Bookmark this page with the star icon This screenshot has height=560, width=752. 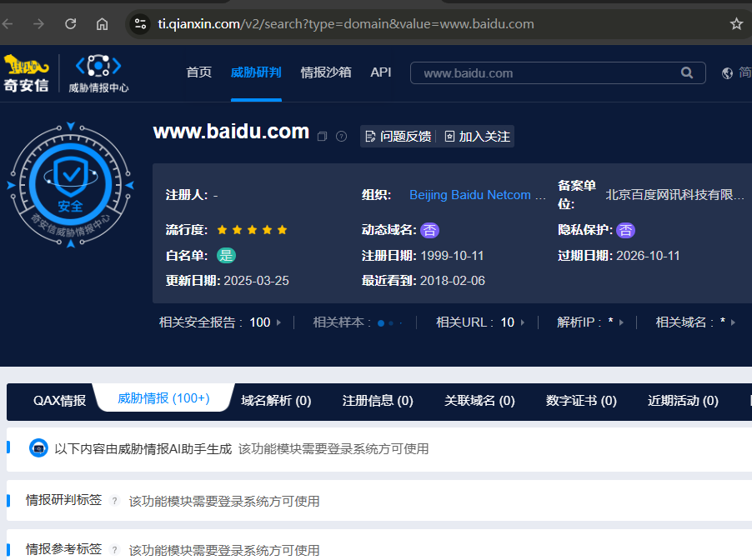point(736,24)
